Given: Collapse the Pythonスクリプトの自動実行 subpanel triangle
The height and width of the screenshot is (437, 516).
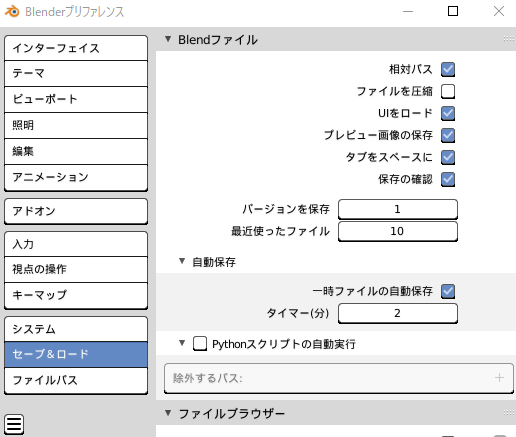Looking at the screenshot, I should [x=182, y=343].
